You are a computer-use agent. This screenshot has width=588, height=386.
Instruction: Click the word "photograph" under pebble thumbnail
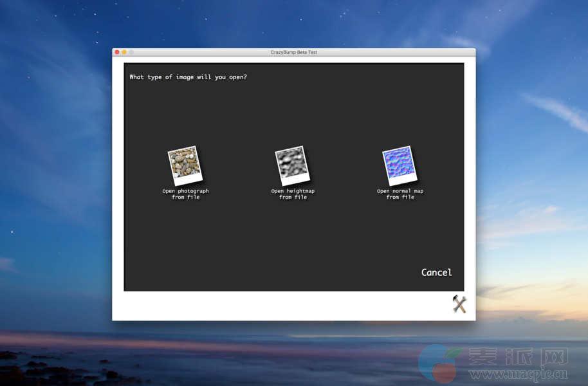pyautogui.click(x=193, y=191)
